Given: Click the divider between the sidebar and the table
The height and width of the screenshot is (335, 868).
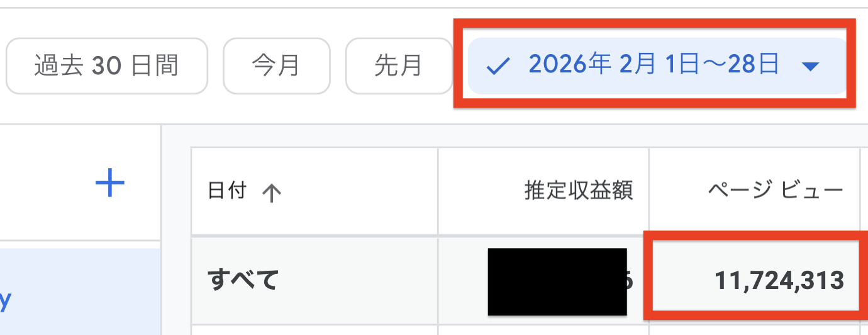Looking at the screenshot, I should pyautogui.click(x=162, y=229).
